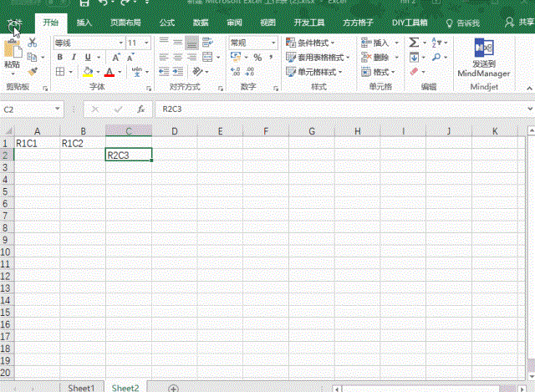Image resolution: width=535 pixels, height=392 pixels.
Task: Click the yellow fill color swatch
Action: [x=87, y=73]
